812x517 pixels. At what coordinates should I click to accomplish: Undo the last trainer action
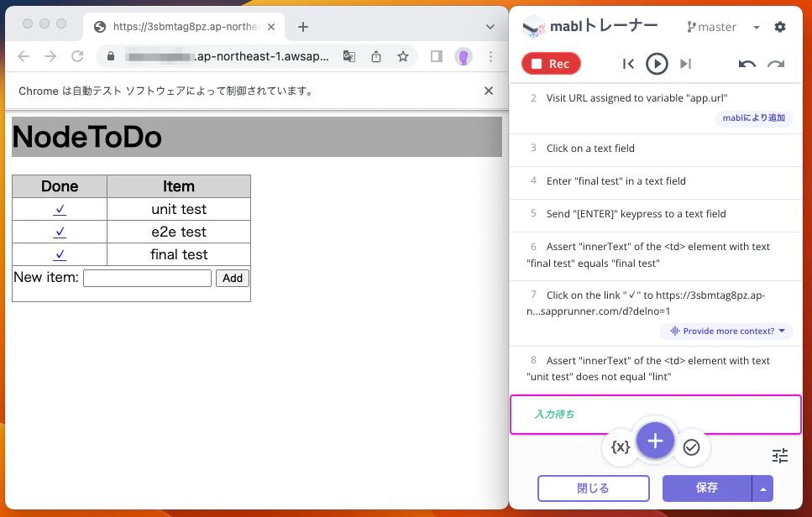click(x=747, y=64)
